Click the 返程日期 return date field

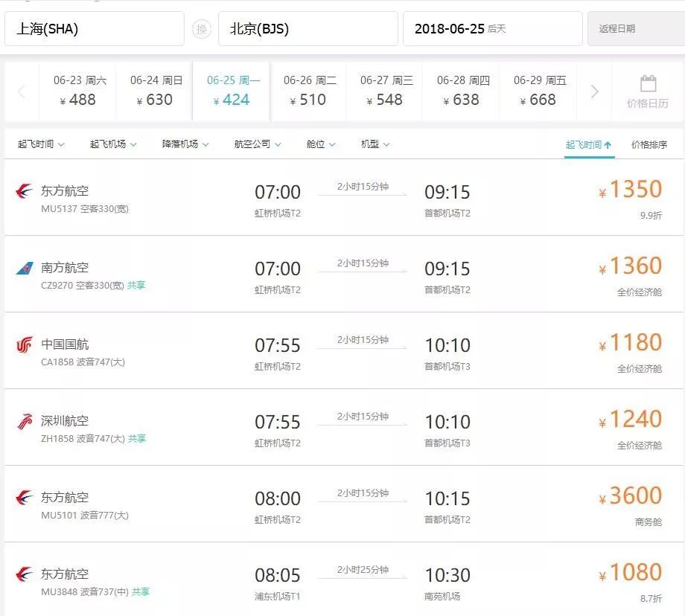pyautogui.click(x=635, y=29)
